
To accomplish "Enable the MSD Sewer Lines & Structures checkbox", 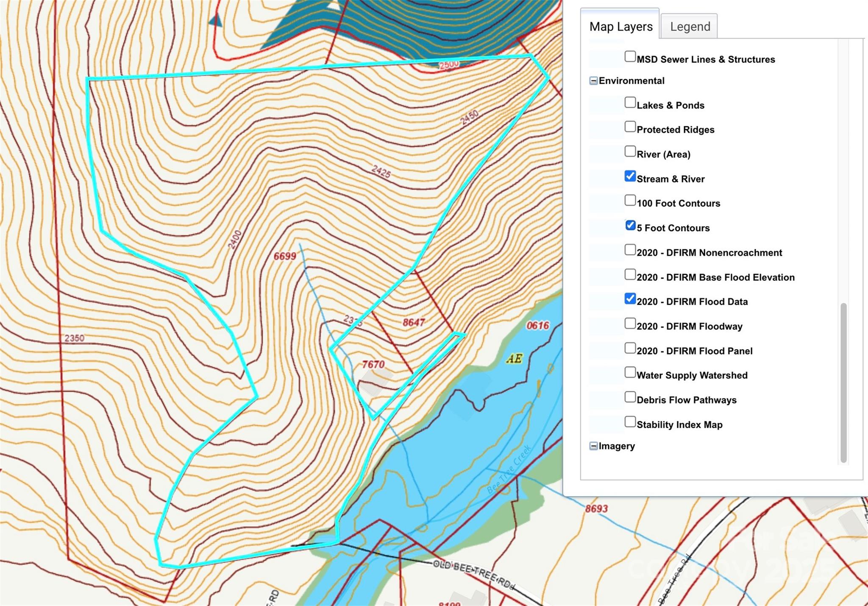I will [630, 56].
